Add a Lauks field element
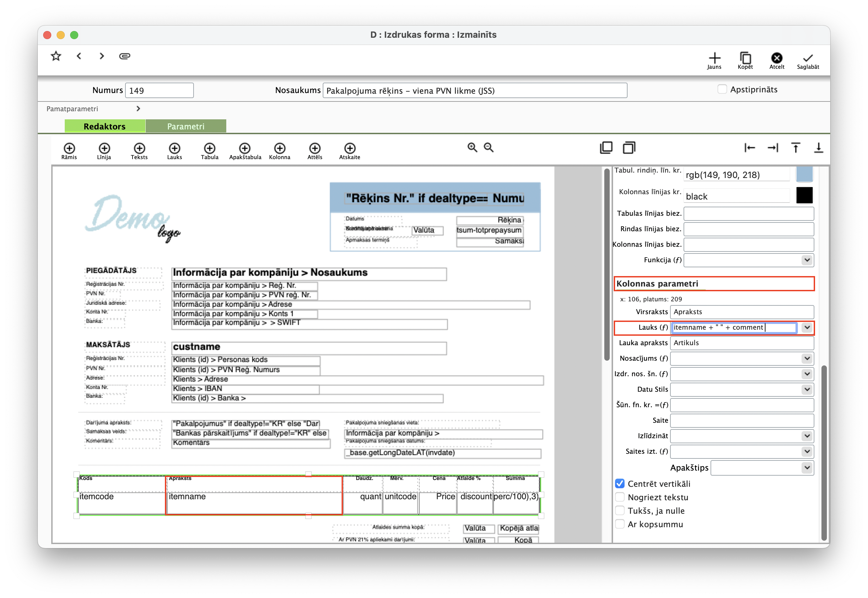The height and width of the screenshot is (598, 868). tap(174, 151)
